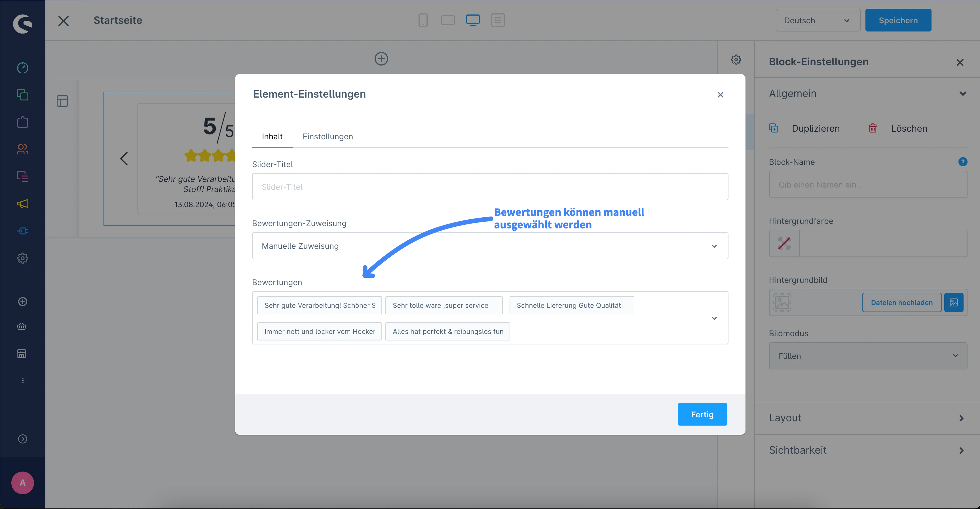The image size is (980, 509).
Task: Open the user avatar A menu
Action: click(22, 483)
